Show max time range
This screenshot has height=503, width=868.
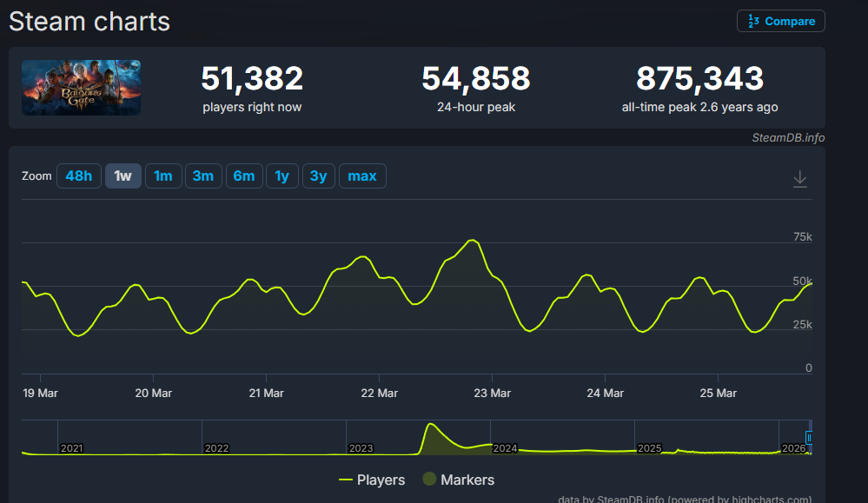pos(362,176)
